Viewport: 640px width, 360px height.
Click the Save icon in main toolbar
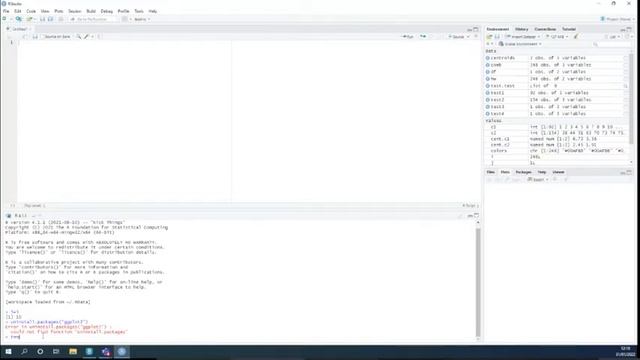(42, 19)
